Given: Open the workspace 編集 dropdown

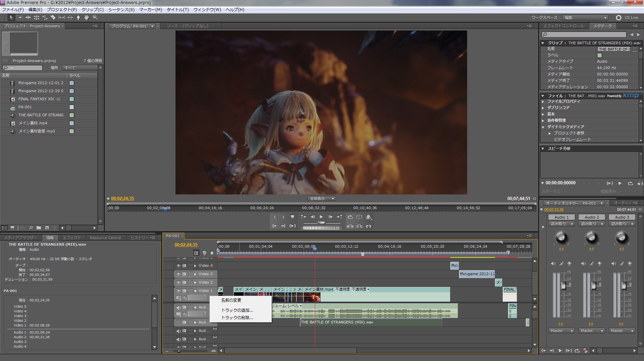Looking at the screenshot, I should (x=586, y=18).
